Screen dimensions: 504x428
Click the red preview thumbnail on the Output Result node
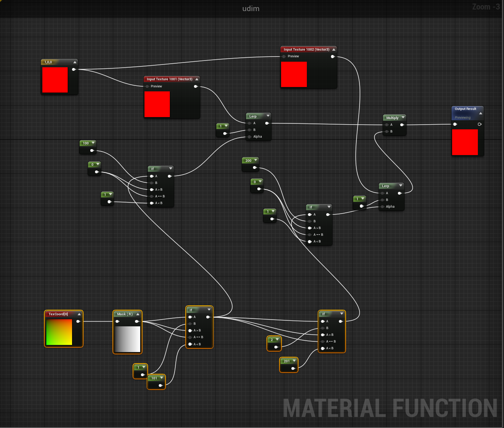(465, 142)
